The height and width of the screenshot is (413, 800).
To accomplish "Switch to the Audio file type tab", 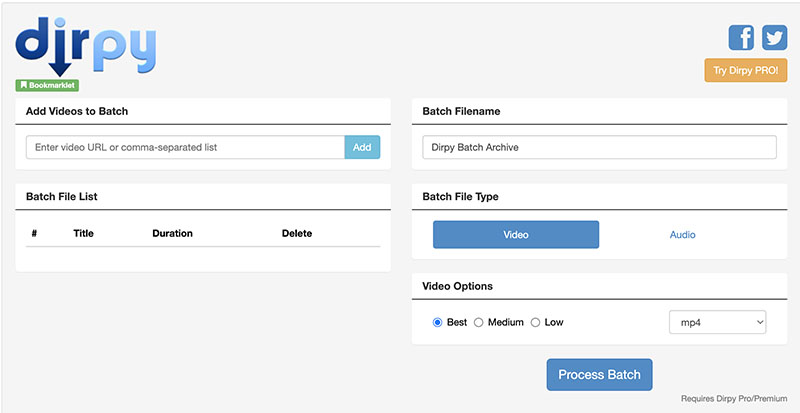I will click(682, 235).
